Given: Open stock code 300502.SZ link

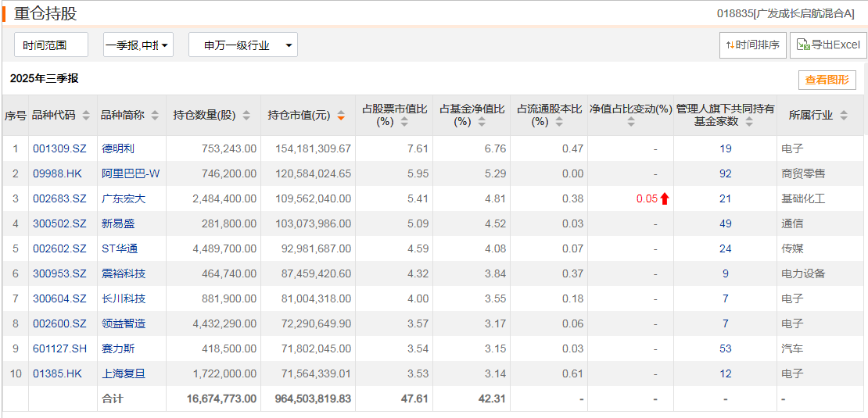Looking at the screenshot, I should 59,224.
